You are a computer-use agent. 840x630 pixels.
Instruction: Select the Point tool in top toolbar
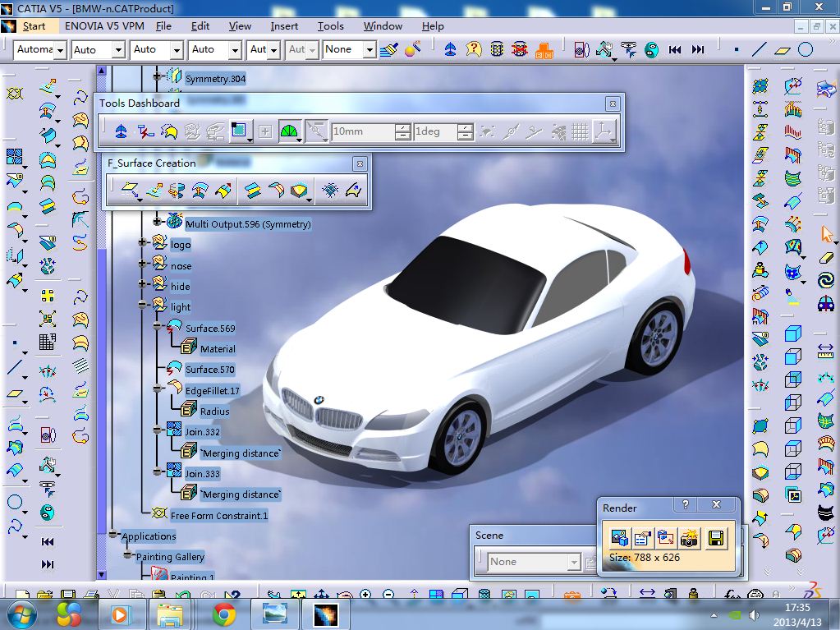pyautogui.click(x=737, y=50)
